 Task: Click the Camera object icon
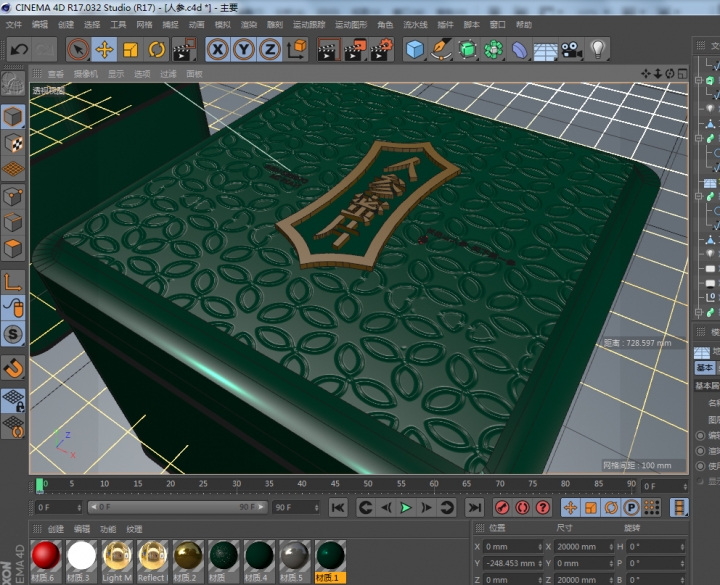pyautogui.click(x=571, y=48)
